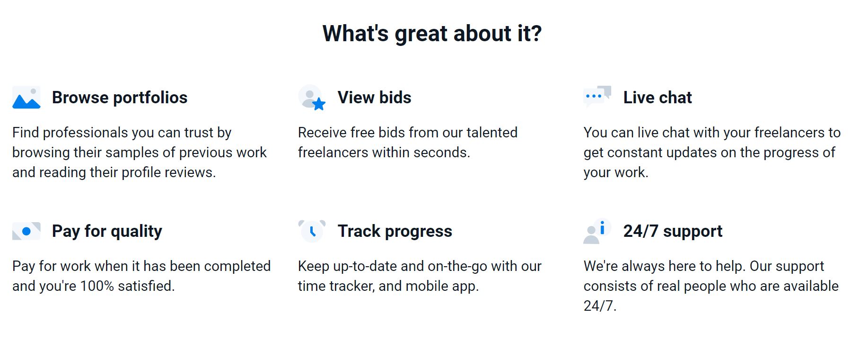Select the View bids person-with-star icon

pyautogui.click(x=312, y=98)
